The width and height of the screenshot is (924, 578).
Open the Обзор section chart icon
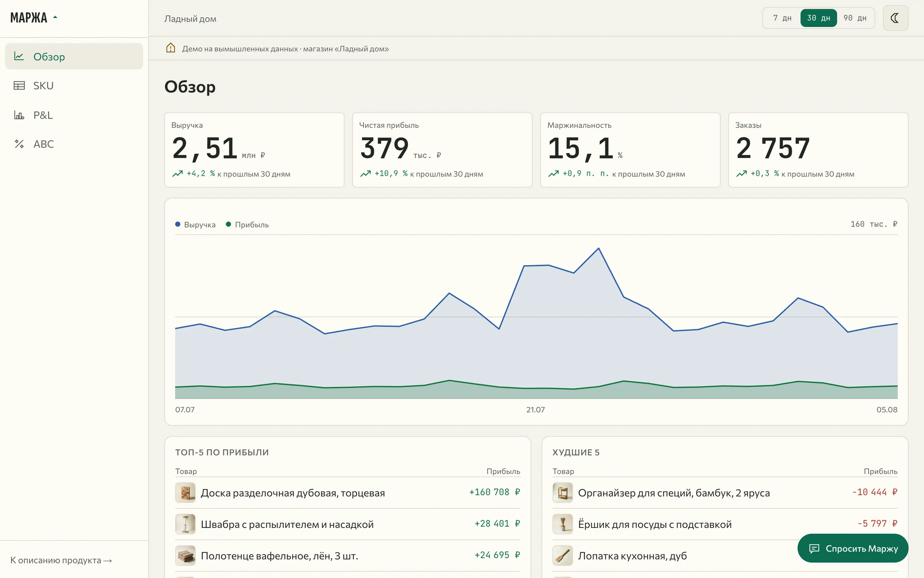click(19, 56)
